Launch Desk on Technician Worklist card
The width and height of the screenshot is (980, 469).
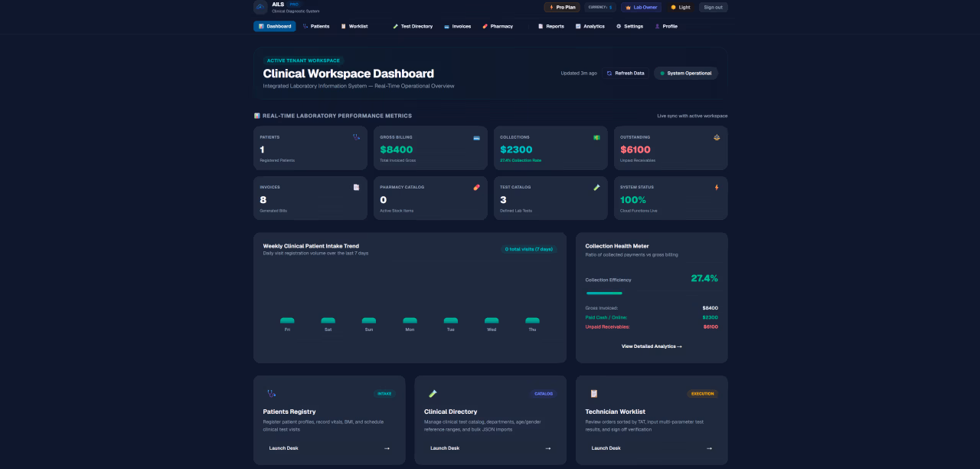click(652, 448)
